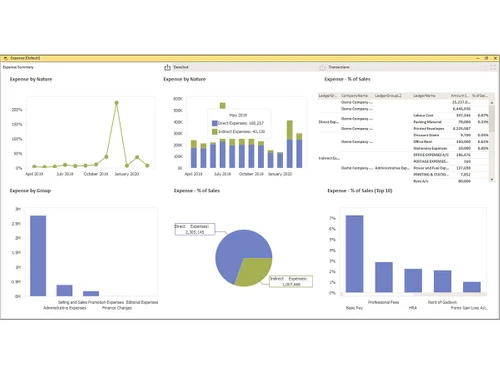Click the Selling and Sales Promotion Expenses bar
Screen dimensions: 500x375
point(91,294)
